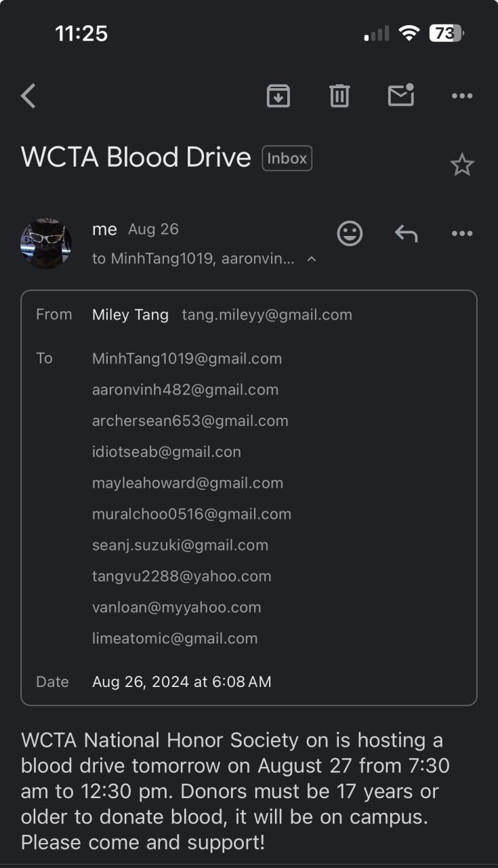
Task: Tap the back arrow to return to inbox
Action: click(x=28, y=96)
